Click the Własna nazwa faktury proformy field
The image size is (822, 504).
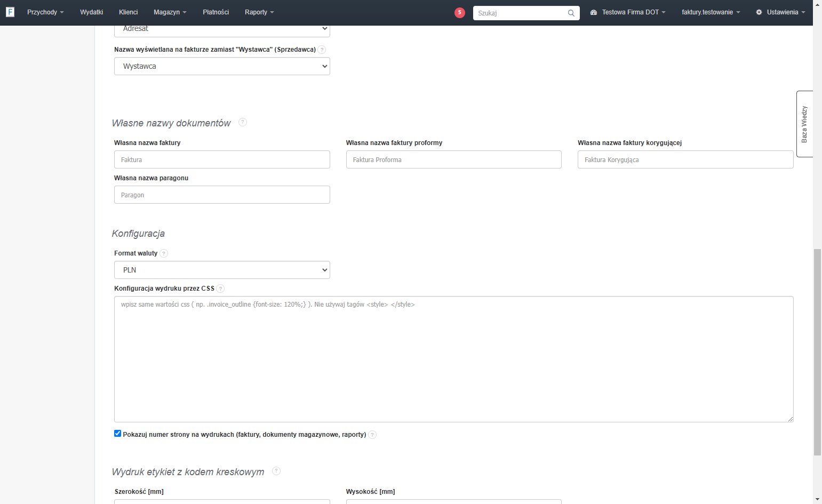click(454, 159)
